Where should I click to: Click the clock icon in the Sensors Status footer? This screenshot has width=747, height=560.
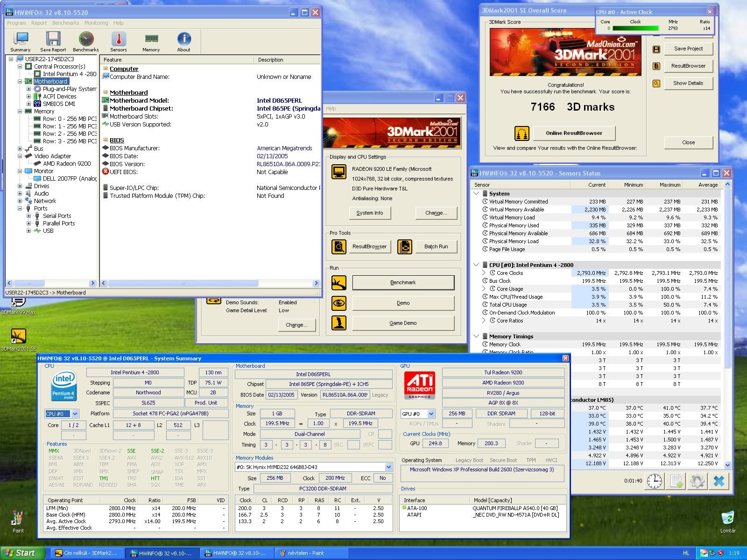pos(655,481)
